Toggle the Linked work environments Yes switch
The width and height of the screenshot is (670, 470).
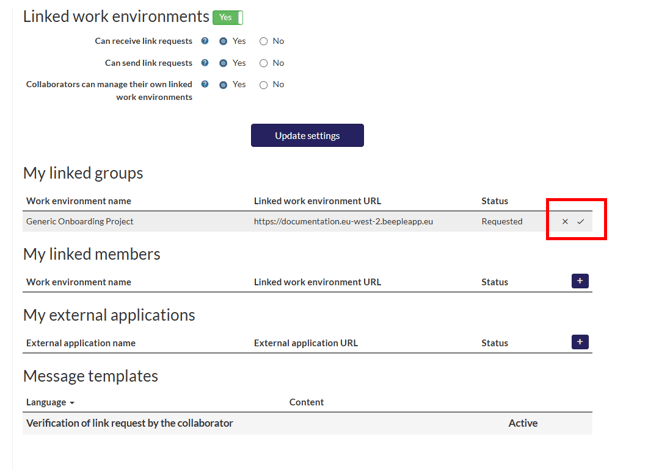click(228, 17)
